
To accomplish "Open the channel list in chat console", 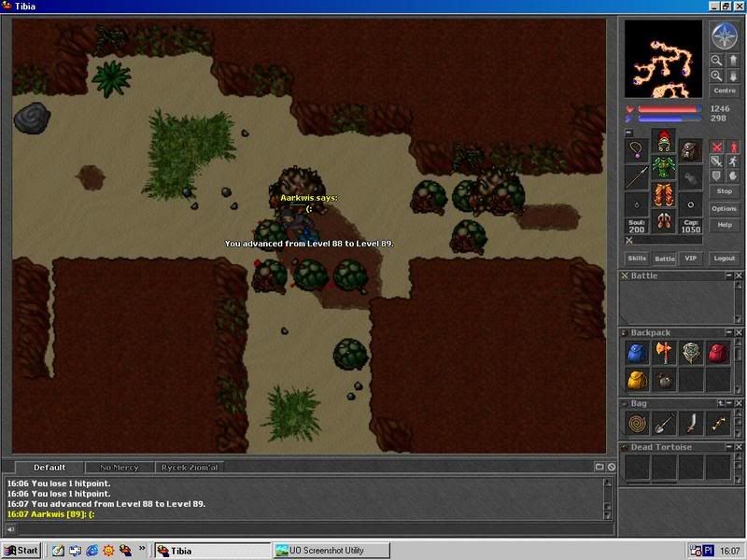I will click(x=599, y=468).
